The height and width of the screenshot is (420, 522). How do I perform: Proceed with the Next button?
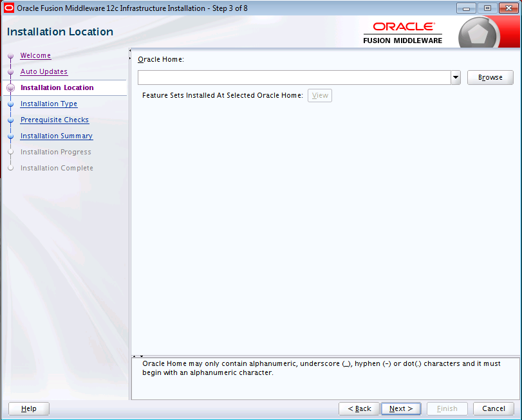(401, 408)
